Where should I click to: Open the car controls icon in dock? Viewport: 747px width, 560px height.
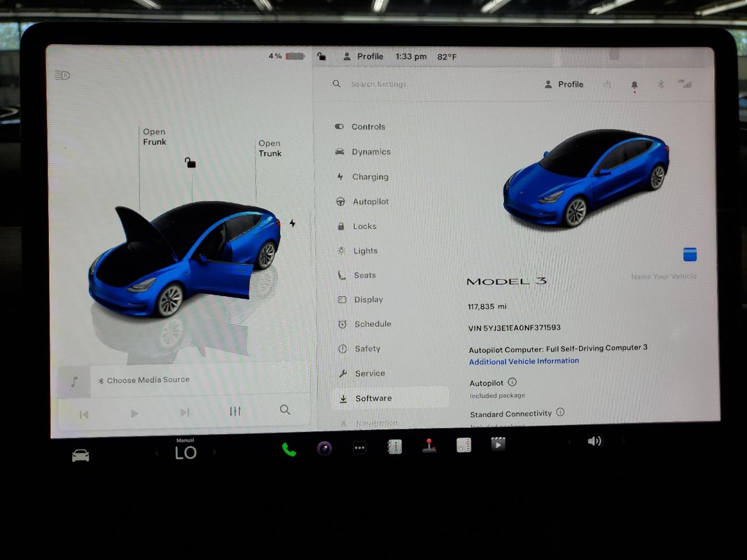(81, 455)
